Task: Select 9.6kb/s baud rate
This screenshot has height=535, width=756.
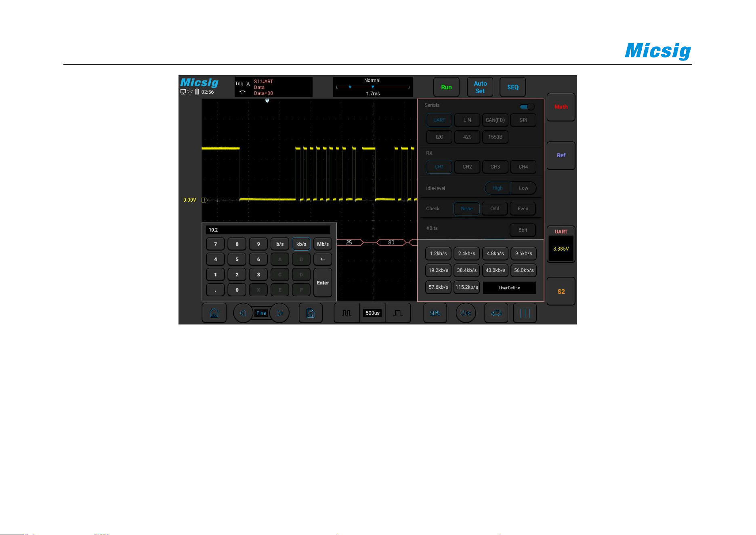Action: point(523,253)
